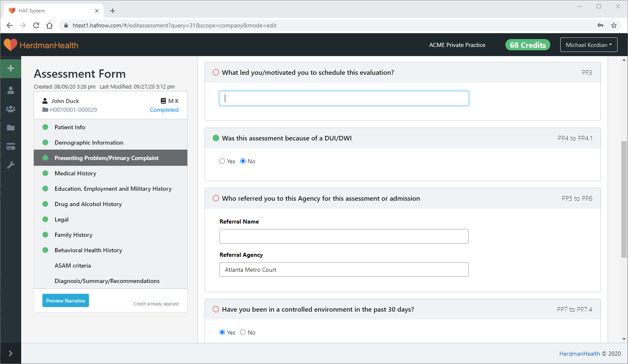Go to Drug and Alcohol History section
The width and height of the screenshot is (628, 364).
(x=88, y=204)
